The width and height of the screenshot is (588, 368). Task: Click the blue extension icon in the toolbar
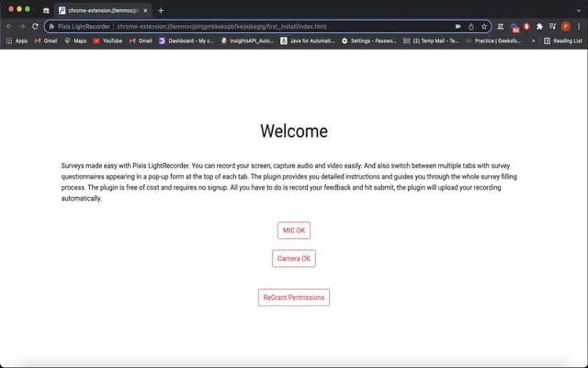click(514, 25)
